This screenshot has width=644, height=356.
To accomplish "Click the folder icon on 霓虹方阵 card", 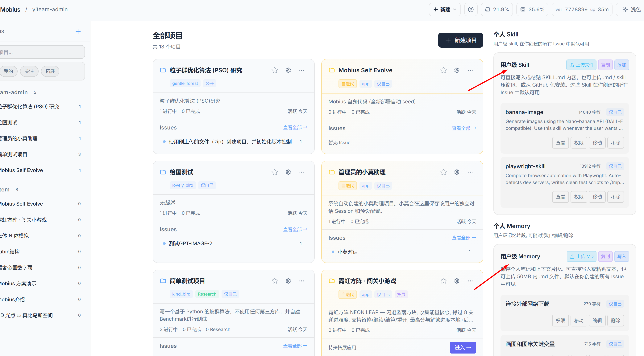I will 332,281.
